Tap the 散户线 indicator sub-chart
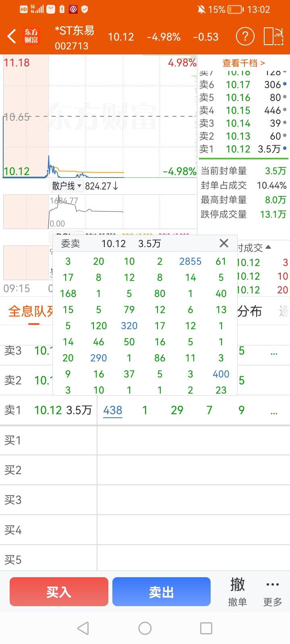Screen dimensions: 290x644 [x=100, y=212]
